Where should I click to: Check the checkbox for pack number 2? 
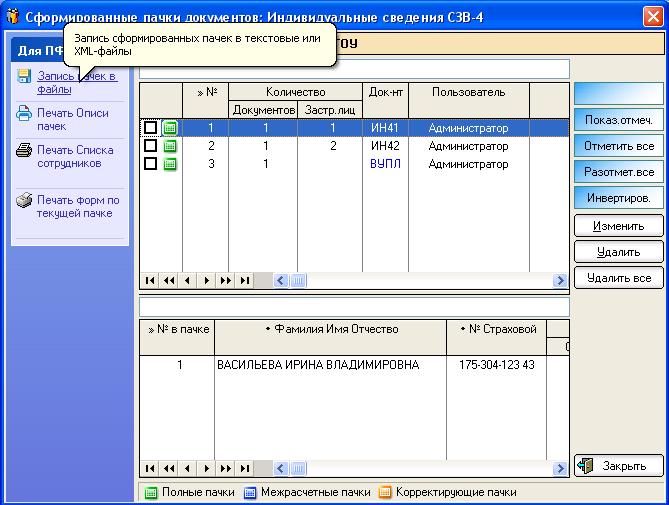pos(150,145)
